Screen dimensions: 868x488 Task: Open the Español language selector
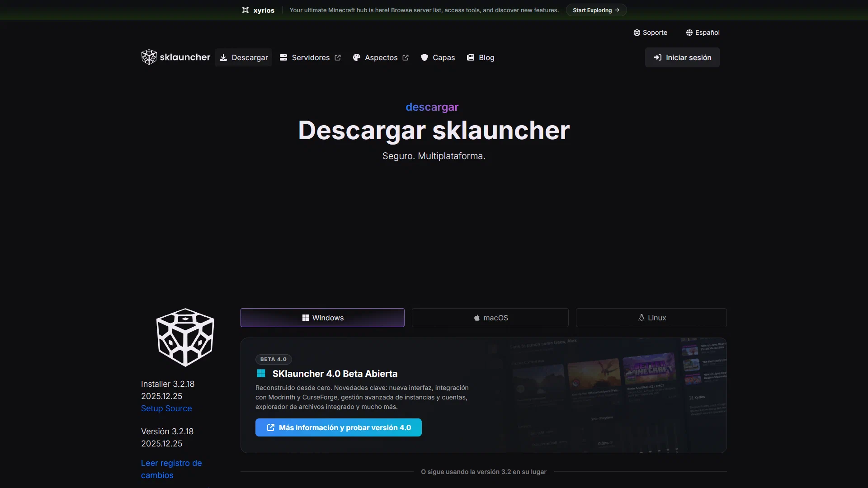tap(703, 33)
